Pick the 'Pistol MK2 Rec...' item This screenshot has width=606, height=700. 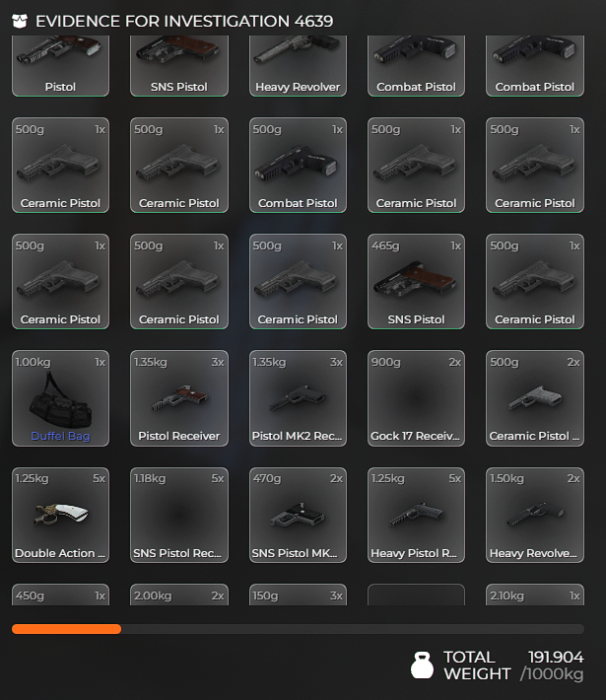(x=298, y=398)
